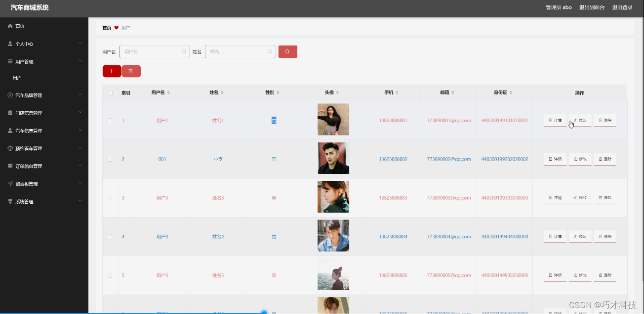Click the person icon beside 个人中心
The image size is (644, 314).
(10, 44)
